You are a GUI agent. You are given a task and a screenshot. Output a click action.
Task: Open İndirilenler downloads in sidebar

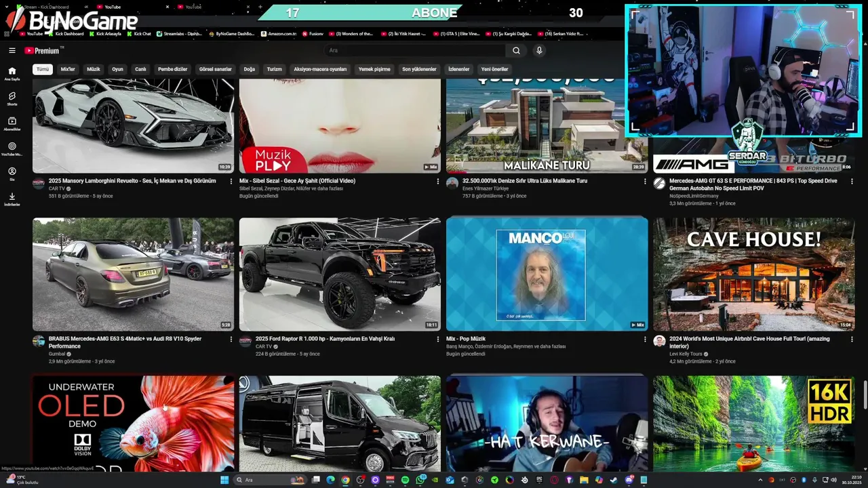click(x=12, y=199)
